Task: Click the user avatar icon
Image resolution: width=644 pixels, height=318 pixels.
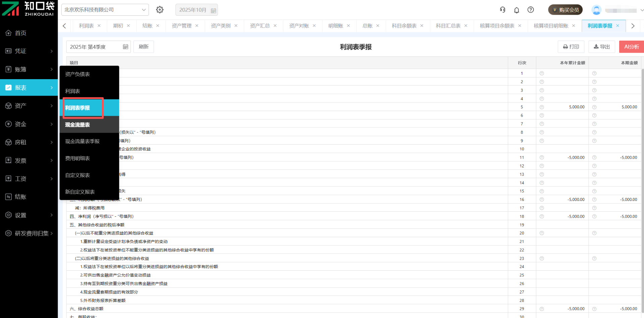Action: [x=596, y=10]
